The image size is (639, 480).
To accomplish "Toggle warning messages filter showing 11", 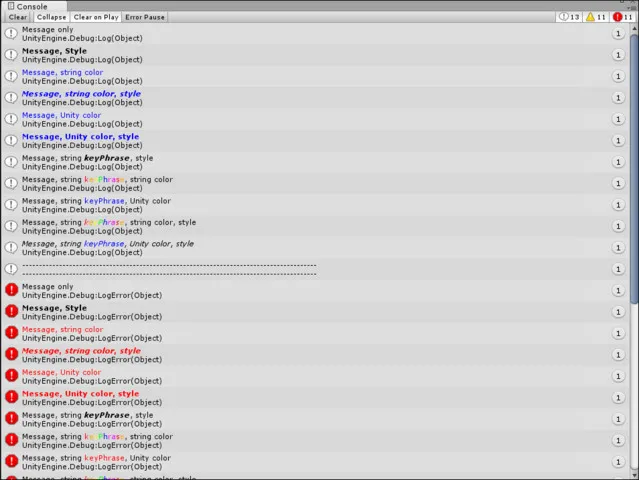I will coord(596,17).
